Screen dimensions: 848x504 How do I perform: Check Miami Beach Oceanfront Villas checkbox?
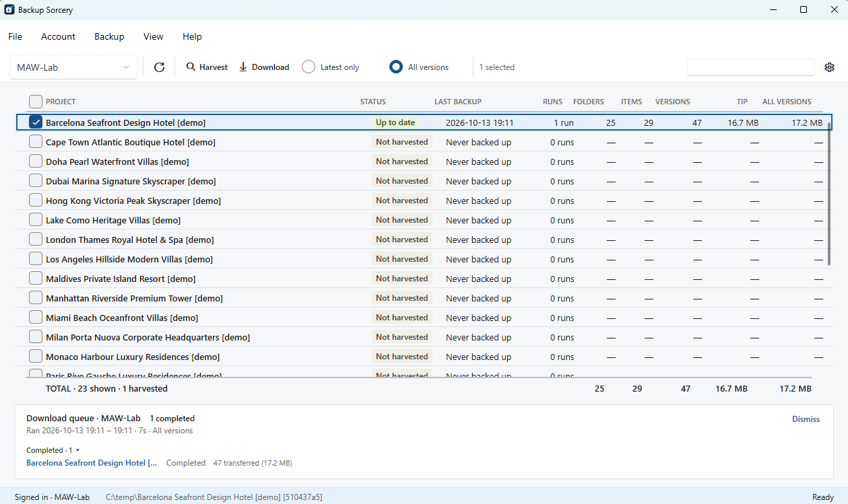tap(36, 318)
